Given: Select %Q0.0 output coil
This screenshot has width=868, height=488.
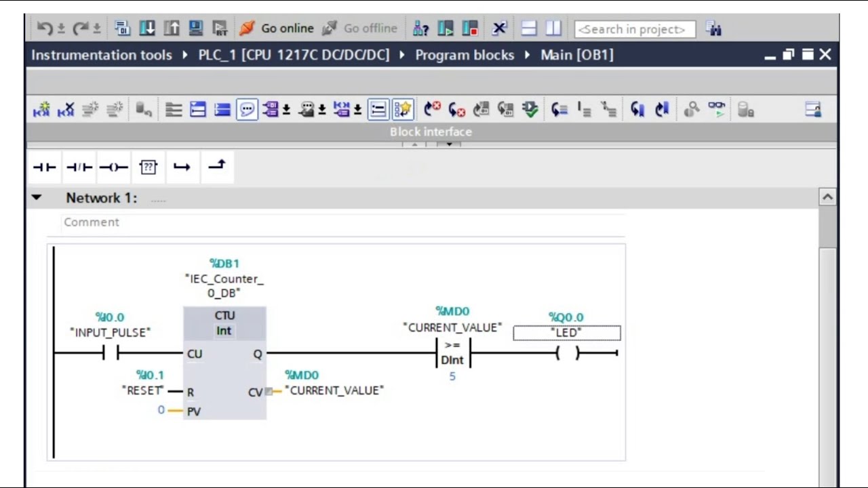Looking at the screenshot, I should [568, 353].
